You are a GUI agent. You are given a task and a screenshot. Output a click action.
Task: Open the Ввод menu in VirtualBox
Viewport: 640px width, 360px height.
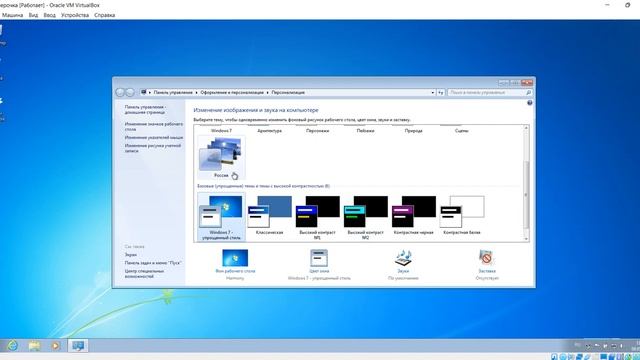(49, 15)
